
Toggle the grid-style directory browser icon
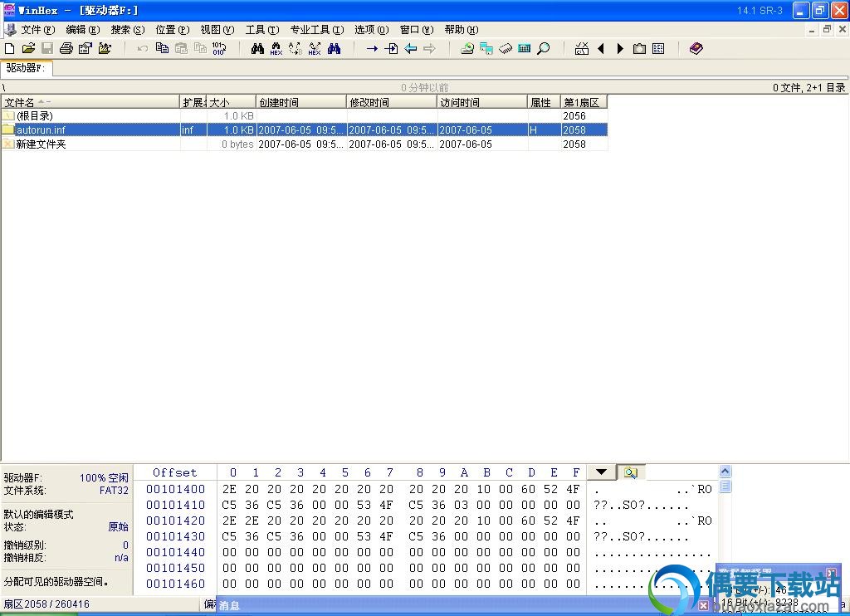pos(658,49)
